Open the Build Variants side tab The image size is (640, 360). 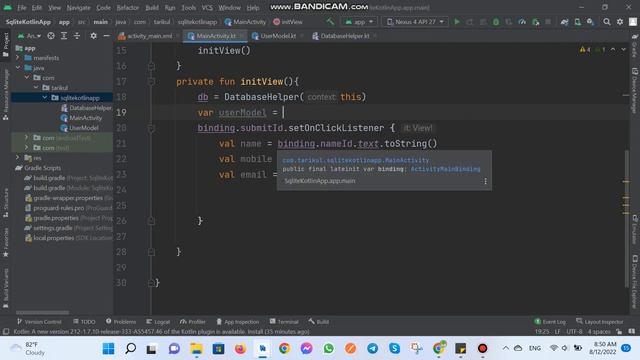click(x=6, y=288)
